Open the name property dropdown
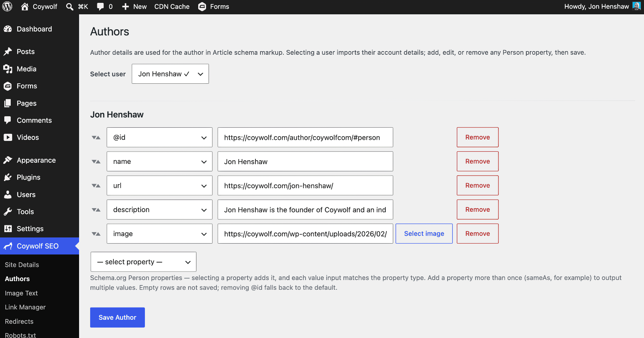644x338 pixels. point(160,161)
